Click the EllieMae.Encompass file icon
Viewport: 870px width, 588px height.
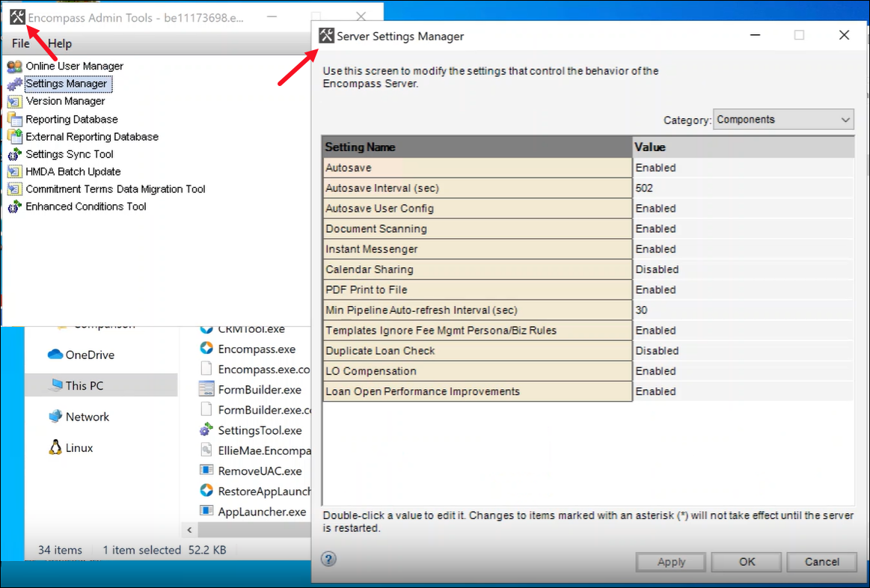point(206,450)
